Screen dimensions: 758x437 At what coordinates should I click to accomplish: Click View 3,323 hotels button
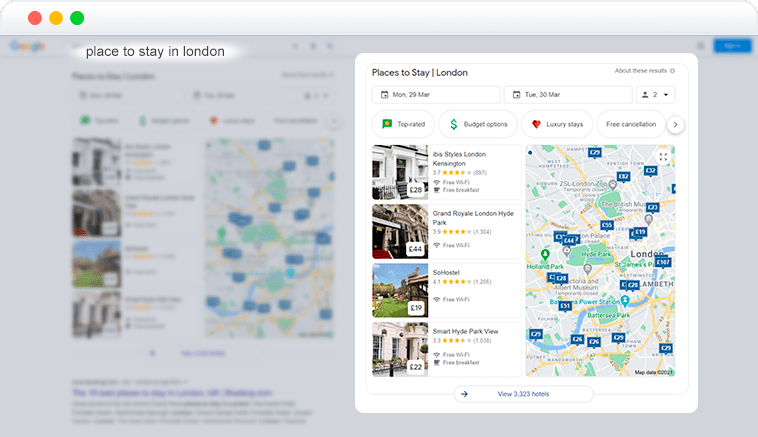[x=524, y=394]
